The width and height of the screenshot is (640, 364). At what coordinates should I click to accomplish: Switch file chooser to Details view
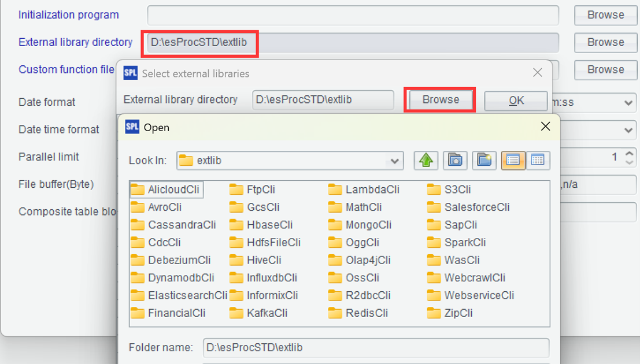pyautogui.click(x=538, y=161)
